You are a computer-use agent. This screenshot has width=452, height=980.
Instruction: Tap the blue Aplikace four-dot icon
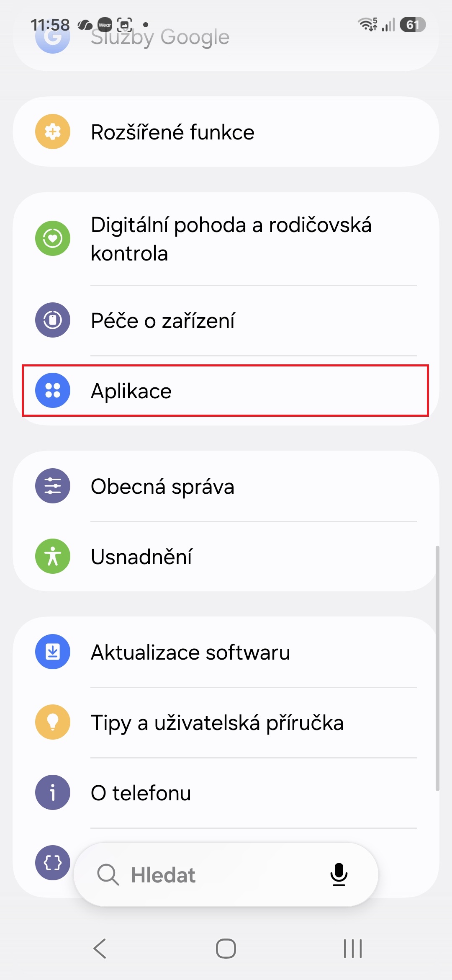(53, 390)
